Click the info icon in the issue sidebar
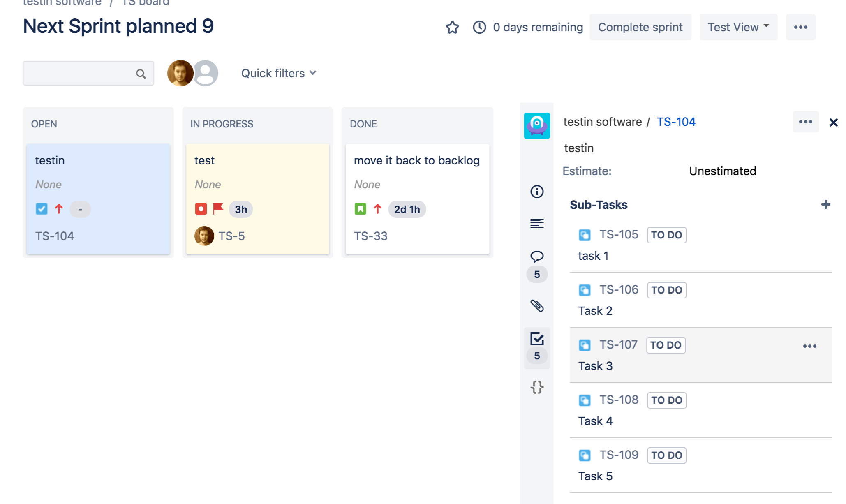 click(537, 192)
